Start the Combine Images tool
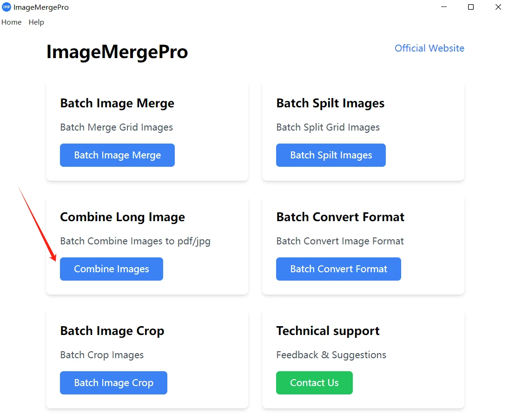Screen dimensions: 509x420 tap(112, 269)
